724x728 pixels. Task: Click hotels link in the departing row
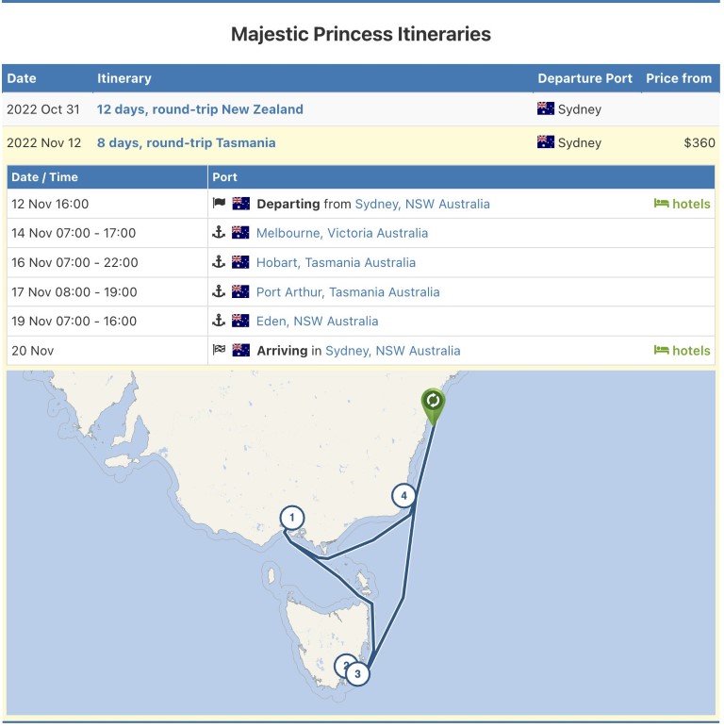683,204
